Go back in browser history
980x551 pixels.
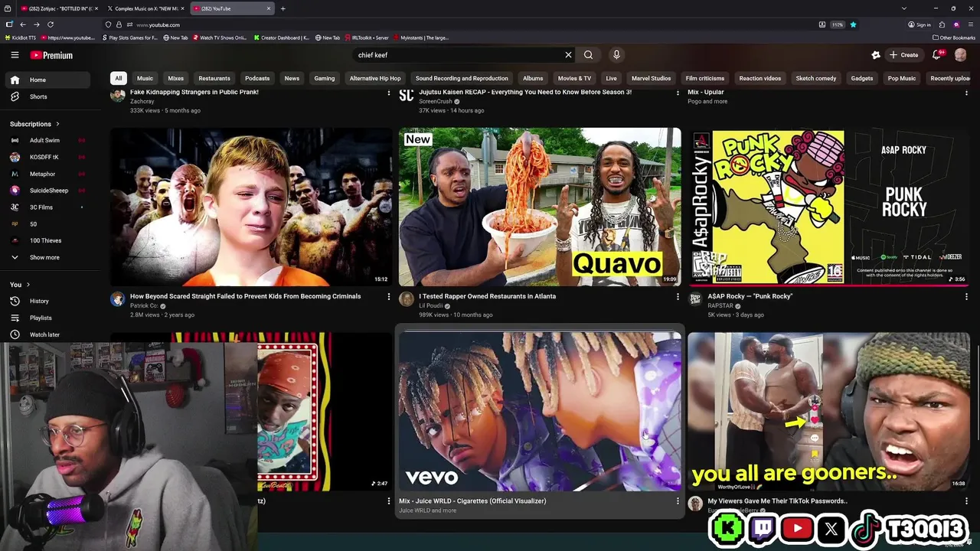pyautogui.click(x=23, y=24)
